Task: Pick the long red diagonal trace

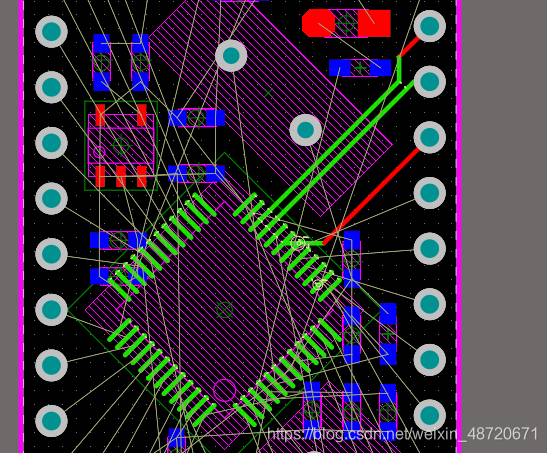Action: (x=371, y=197)
